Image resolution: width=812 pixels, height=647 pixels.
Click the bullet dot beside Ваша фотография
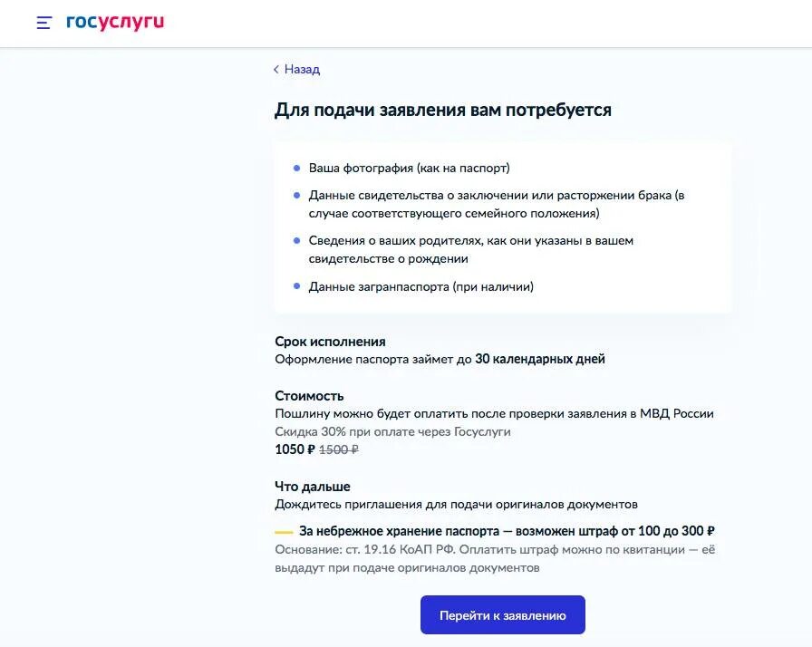pyautogui.click(x=296, y=168)
